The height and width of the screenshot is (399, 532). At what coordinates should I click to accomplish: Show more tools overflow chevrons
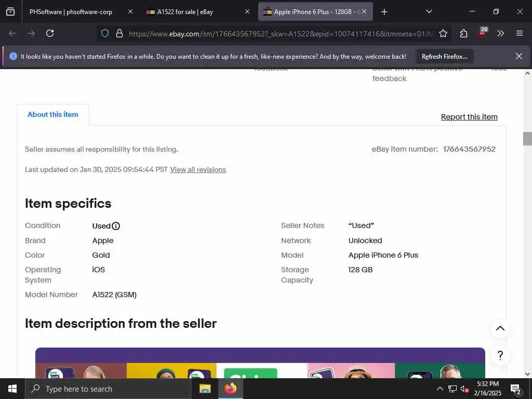(500, 33)
